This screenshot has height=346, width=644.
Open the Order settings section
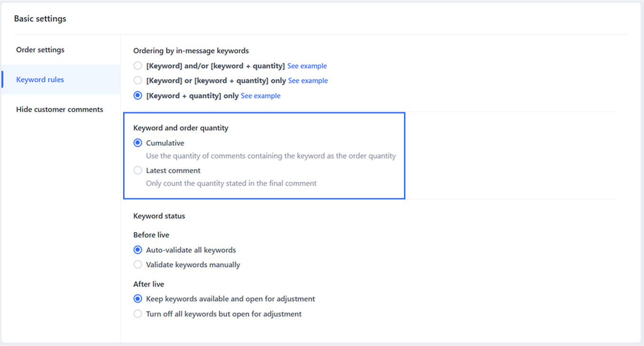point(40,50)
